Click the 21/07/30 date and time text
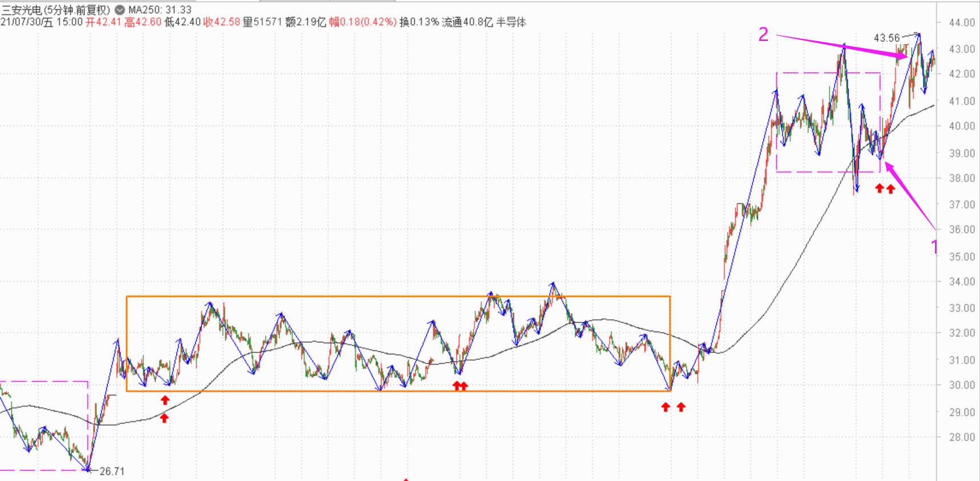Viewport: 980px width, 481px height. pyautogui.click(x=42, y=22)
